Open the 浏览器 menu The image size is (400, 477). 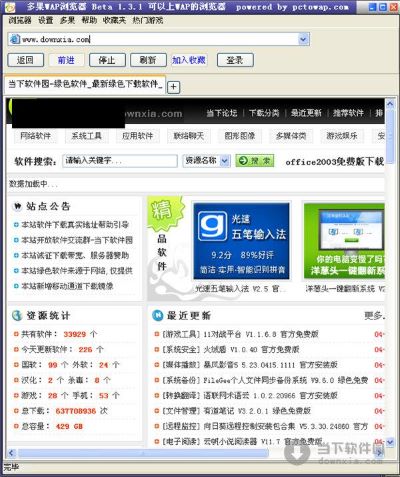(20, 21)
